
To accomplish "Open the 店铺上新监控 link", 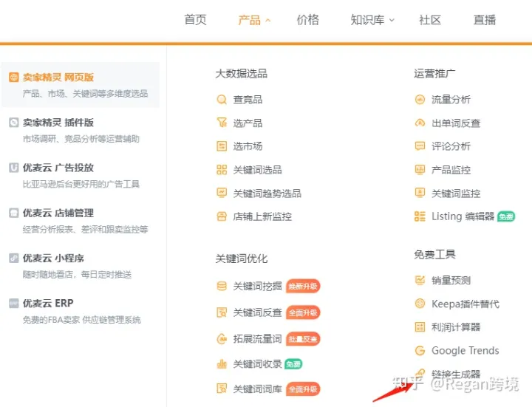I will [x=262, y=216].
